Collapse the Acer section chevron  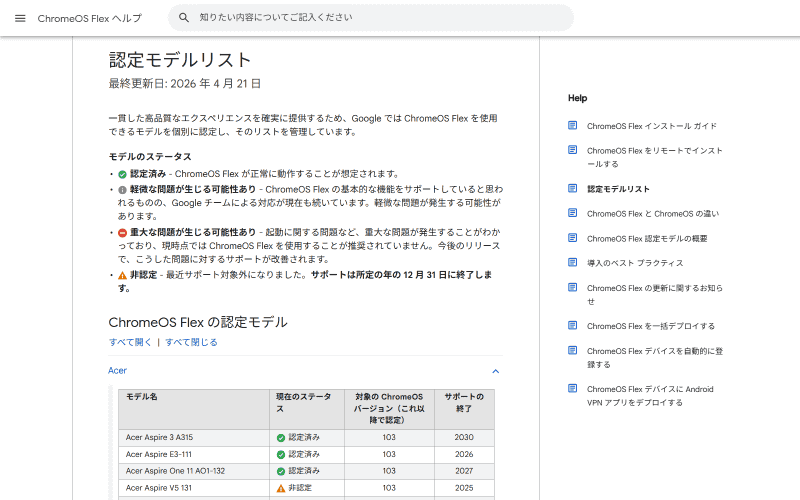pos(495,371)
